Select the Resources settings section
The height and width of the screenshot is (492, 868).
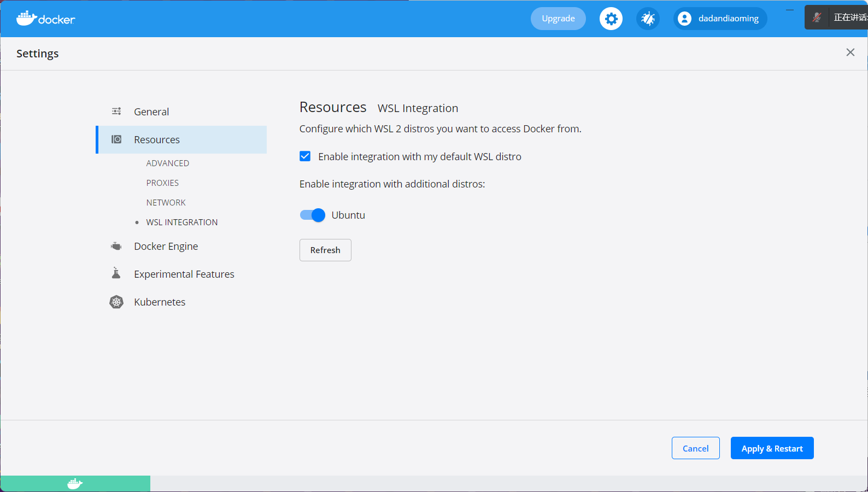(x=181, y=139)
